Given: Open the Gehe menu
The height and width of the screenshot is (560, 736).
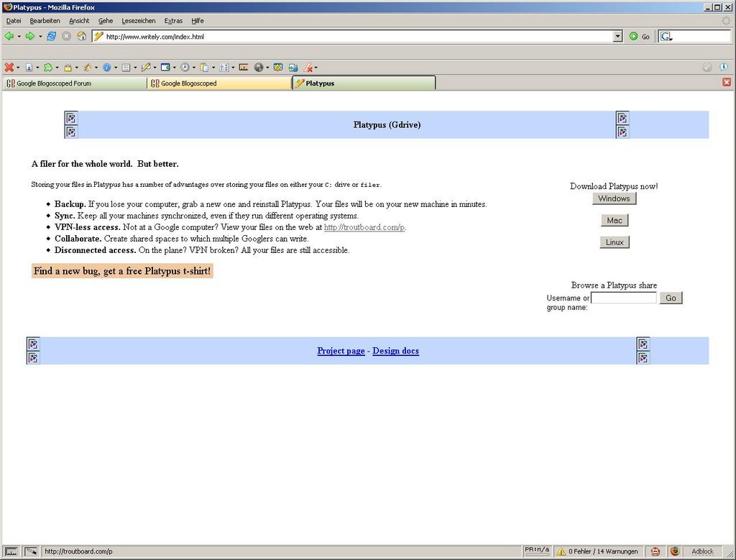Looking at the screenshot, I should [106, 21].
